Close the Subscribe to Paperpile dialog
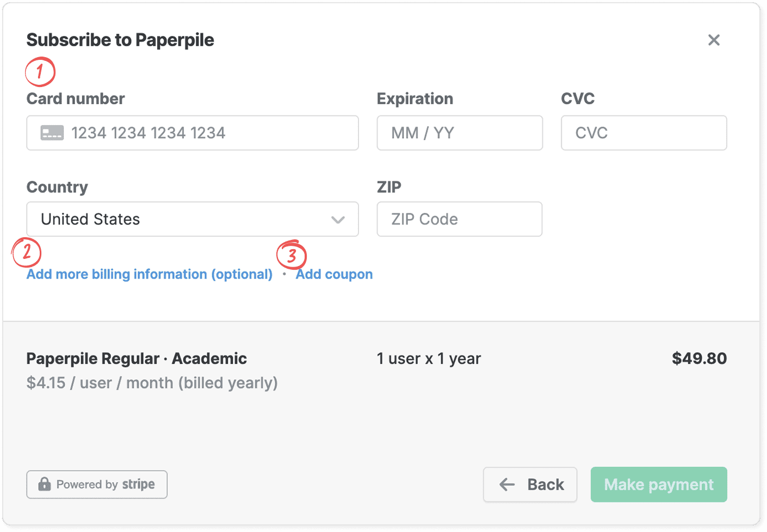Image resolution: width=767 pixels, height=532 pixels. click(x=714, y=40)
